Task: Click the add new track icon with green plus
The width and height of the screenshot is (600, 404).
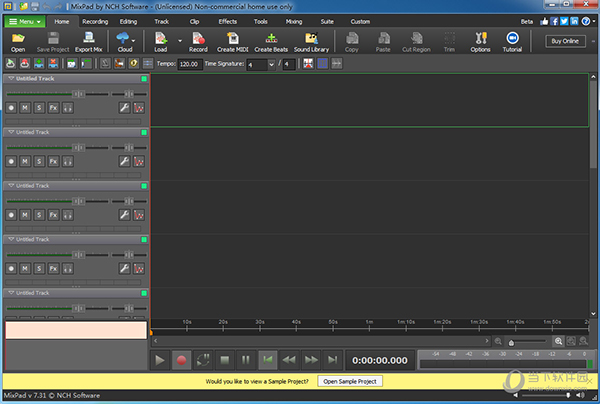Action: pyautogui.click(x=39, y=64)
